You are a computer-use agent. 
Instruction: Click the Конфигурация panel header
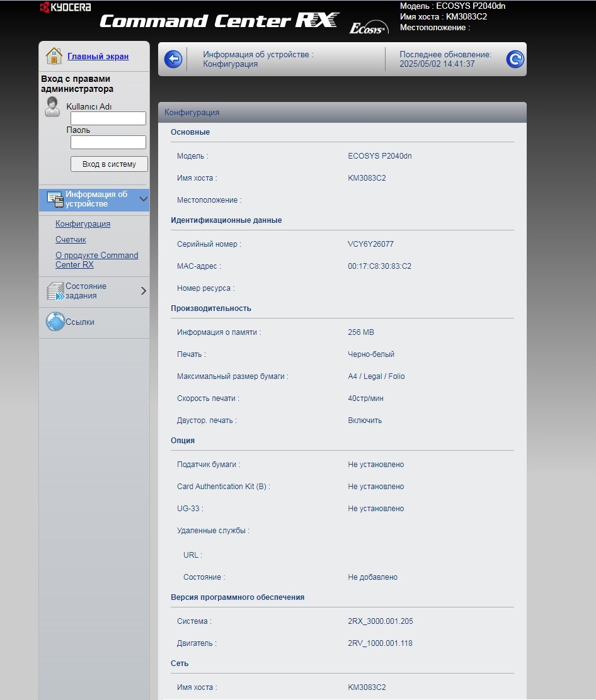tap(342, 113)
